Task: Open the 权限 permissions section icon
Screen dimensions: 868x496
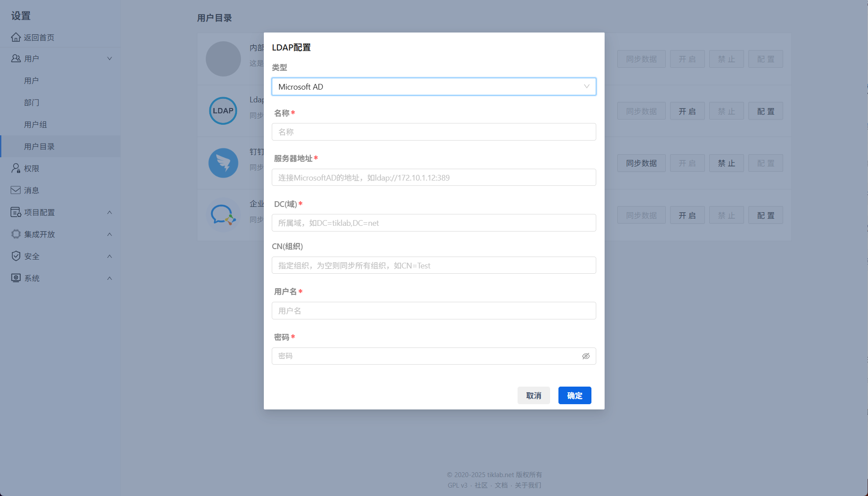Action: point(15,168)
